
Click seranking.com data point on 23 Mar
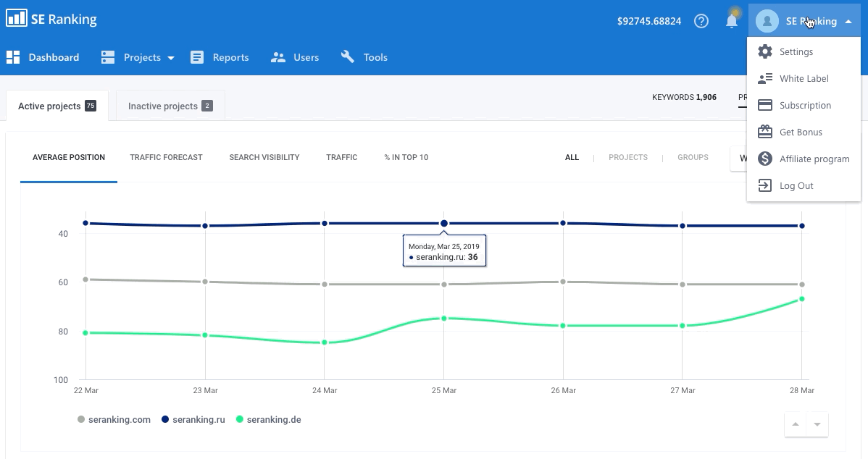(x=205, y=282)
